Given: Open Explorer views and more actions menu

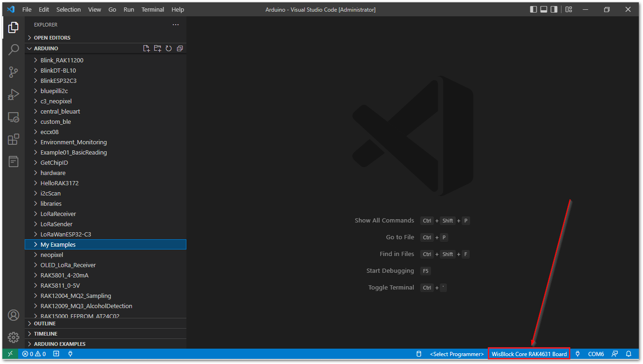Looking at the screenshot, I should [175, 25].
